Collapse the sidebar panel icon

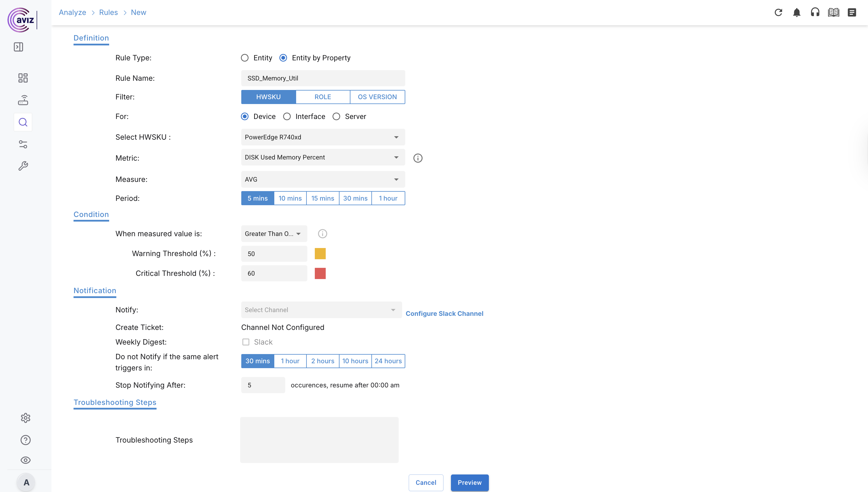pos(19,47)
